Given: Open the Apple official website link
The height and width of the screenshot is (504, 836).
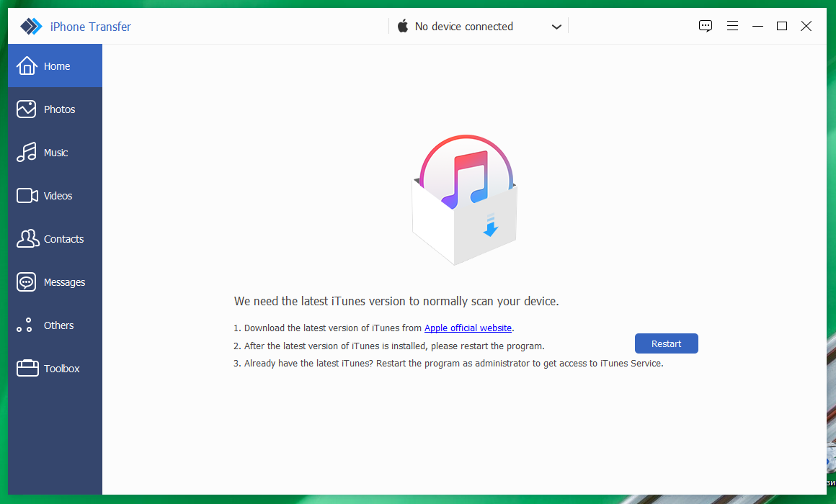Looking at the screenshot, I should pyautogui.click(x=468, y=328).
